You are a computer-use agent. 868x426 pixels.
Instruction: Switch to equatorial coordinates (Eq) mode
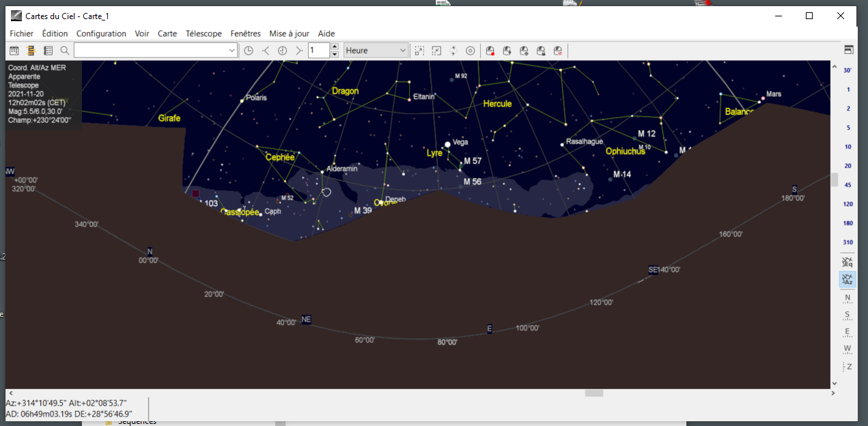[848, 261]
